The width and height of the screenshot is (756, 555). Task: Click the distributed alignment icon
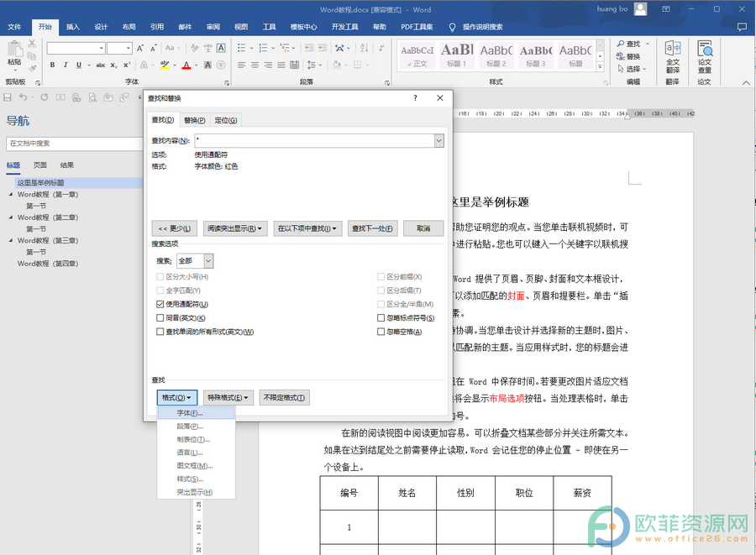(295, 65)
